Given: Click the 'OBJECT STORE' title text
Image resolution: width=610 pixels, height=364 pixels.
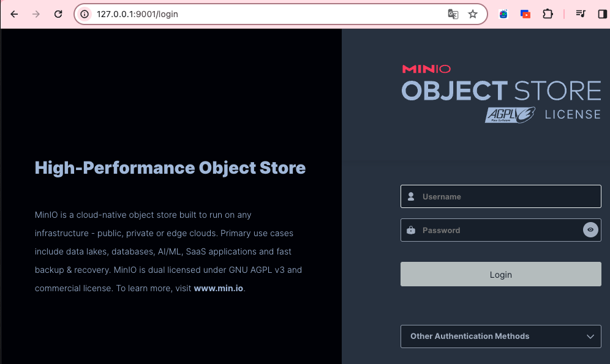Looking at the screenshot, I should 501,91.
